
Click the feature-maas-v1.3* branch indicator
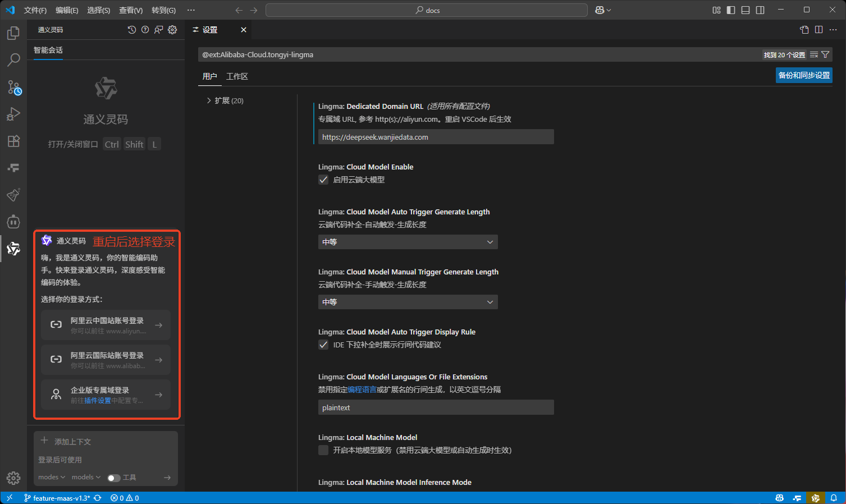pos(57,498)
